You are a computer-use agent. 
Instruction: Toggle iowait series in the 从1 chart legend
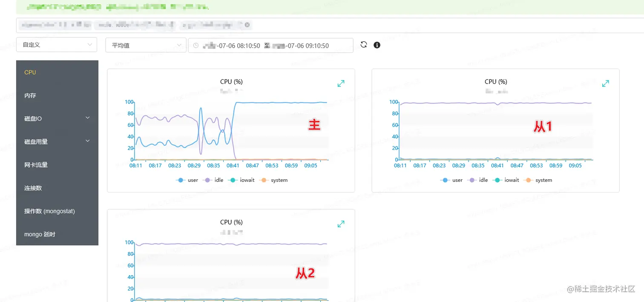point(506,180)
